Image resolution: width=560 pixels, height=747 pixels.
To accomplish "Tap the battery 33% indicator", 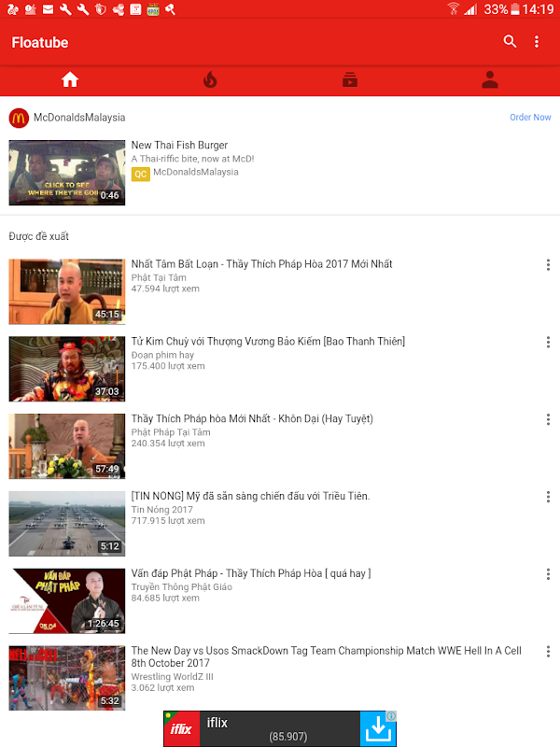I will coord(501,9).
